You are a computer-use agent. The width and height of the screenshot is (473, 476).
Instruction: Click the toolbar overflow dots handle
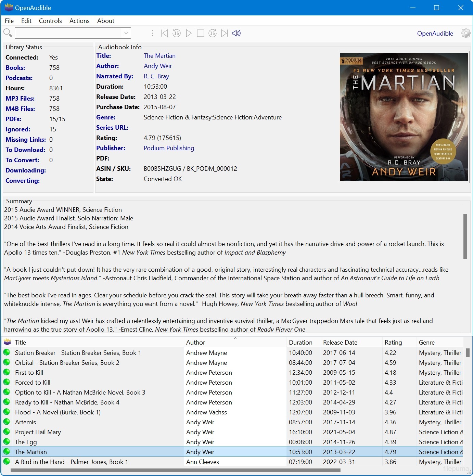153,33
